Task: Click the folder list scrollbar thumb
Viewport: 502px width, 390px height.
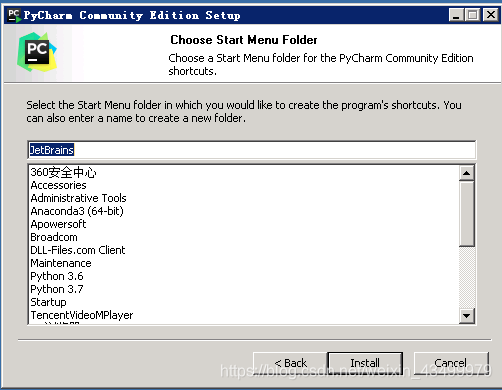Action: (467, 214)
